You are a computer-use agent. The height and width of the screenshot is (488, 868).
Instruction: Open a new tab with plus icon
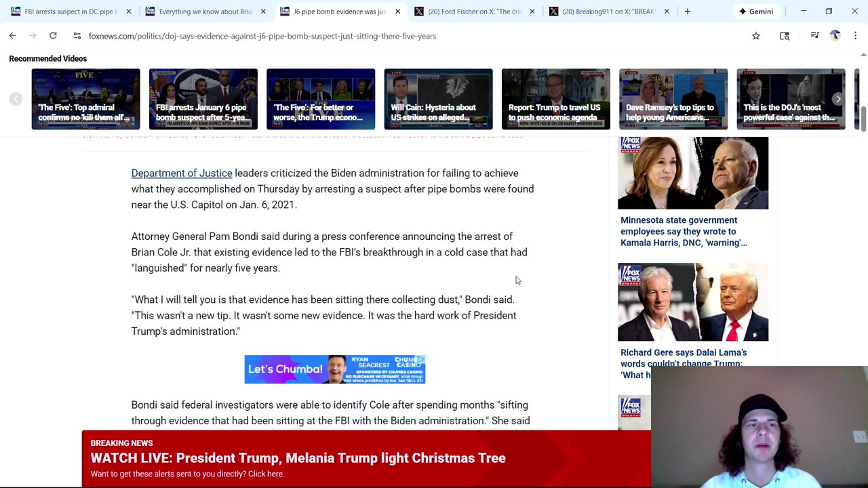(688, 12)
